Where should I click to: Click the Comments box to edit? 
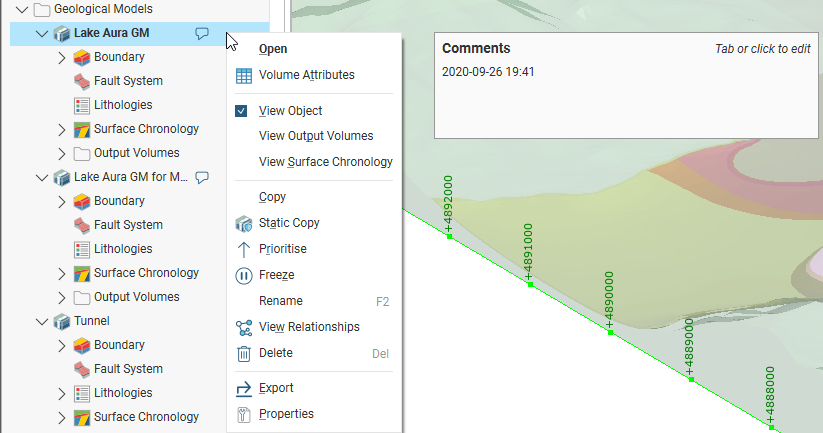coord(626,100)
